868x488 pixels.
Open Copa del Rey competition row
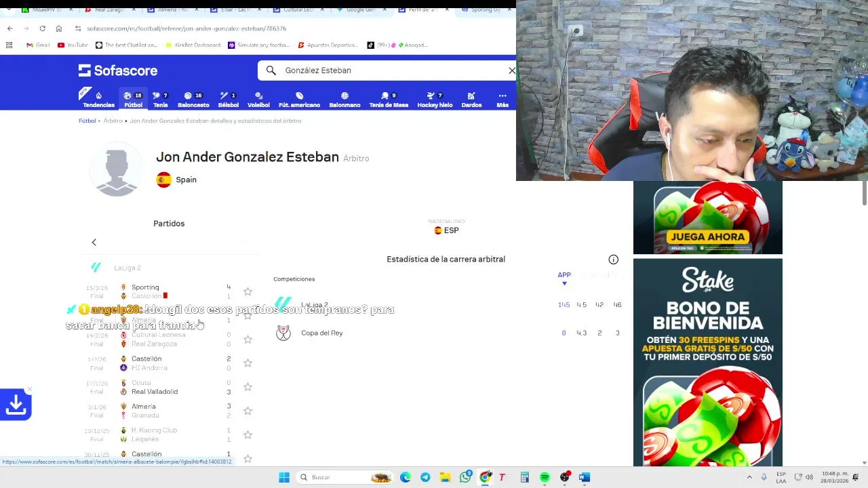tap(448, 333)
